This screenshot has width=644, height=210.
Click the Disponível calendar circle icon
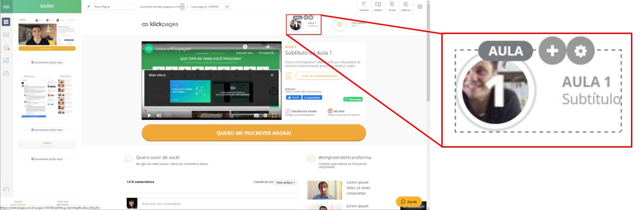tap(340, 24)
